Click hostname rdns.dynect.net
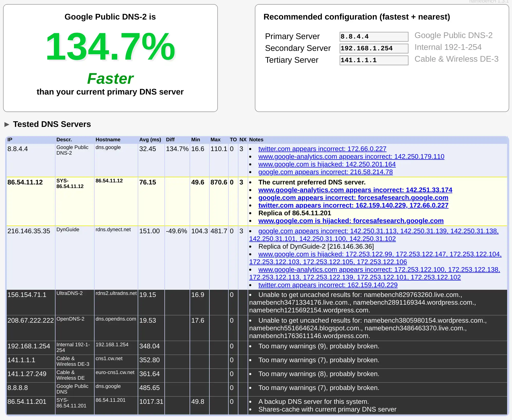The image size is (512, 420). (113, 230)
